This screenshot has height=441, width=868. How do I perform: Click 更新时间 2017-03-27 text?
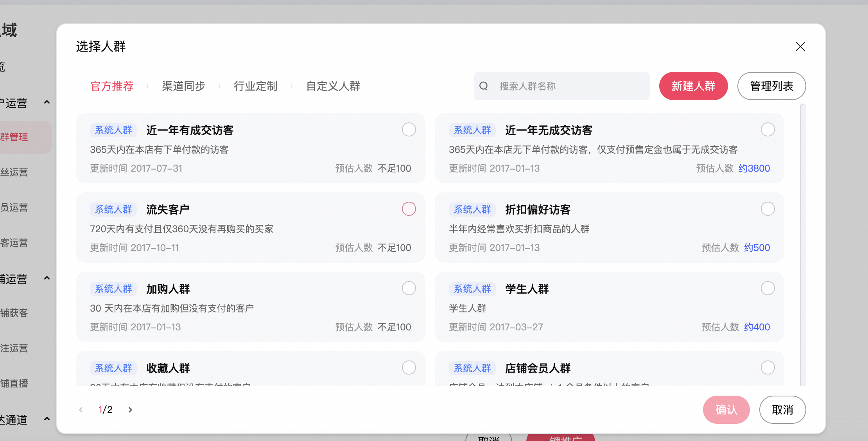pyautogui.click(x=496, y=327)
